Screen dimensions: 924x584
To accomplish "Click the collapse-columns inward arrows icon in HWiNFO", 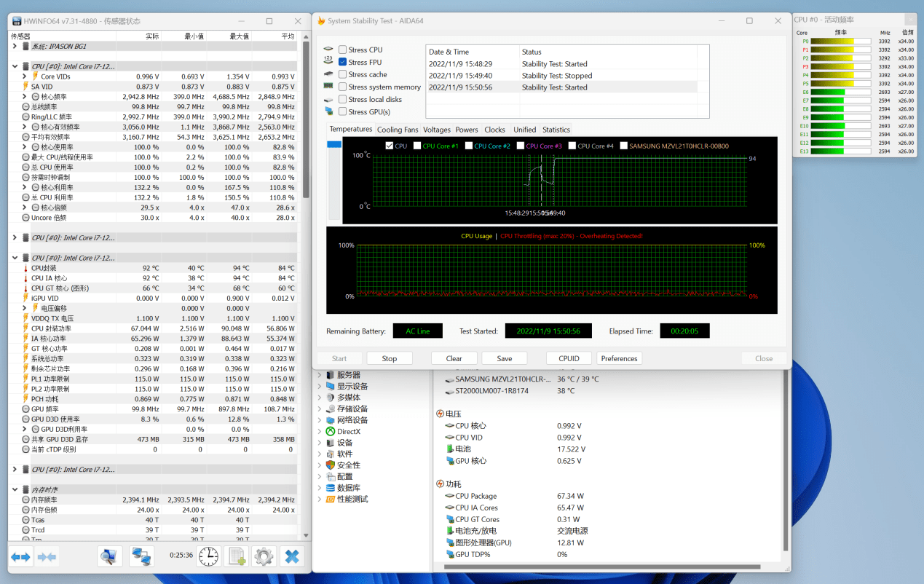I will (47, 557).
